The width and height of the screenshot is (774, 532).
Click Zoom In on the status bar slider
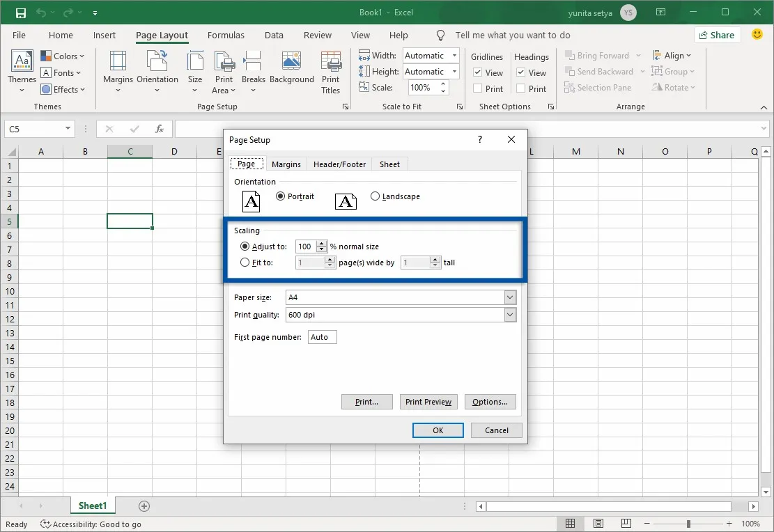tap(729, 524)
